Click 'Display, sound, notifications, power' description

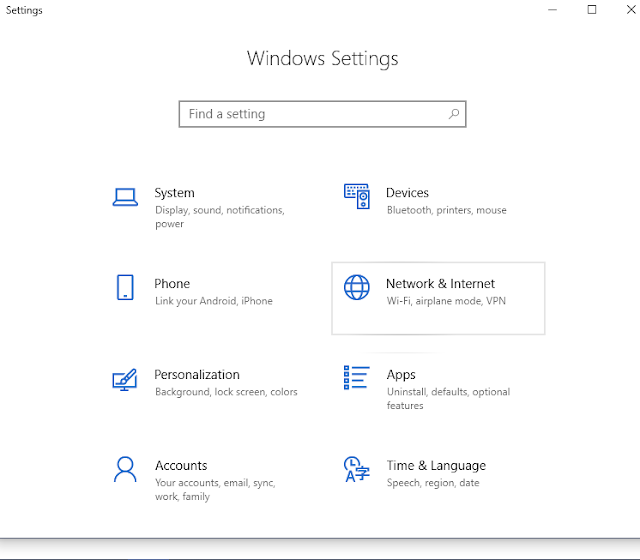point(220,217)
